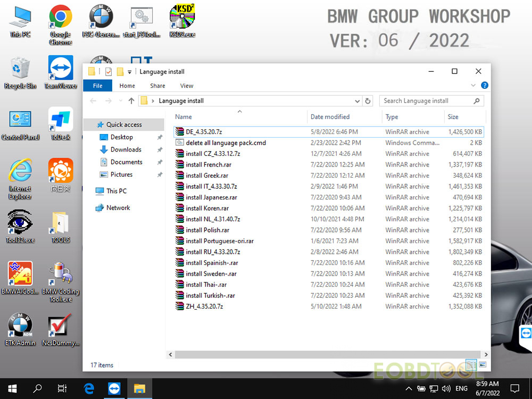
Task: Select install RU_4.33.20.7z file
Action: (x=328, y=252)
